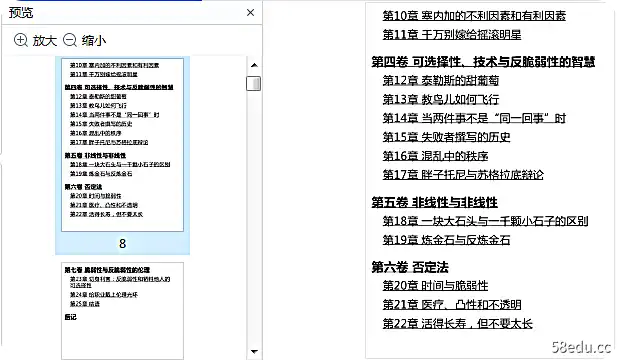This screenshot has width=618, height=360.
Task: Click 第24章 line in lower thumbnail
Action: pos(104,295)
